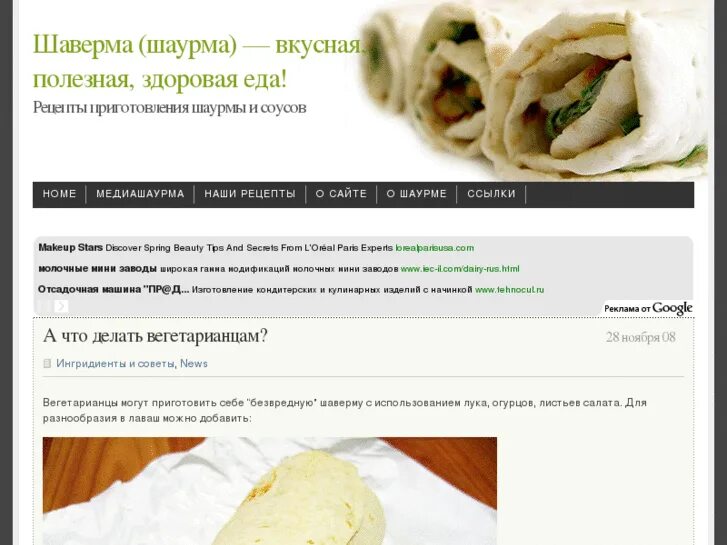
Task: Click the next ads arrow icon
Action: point(61,306)
